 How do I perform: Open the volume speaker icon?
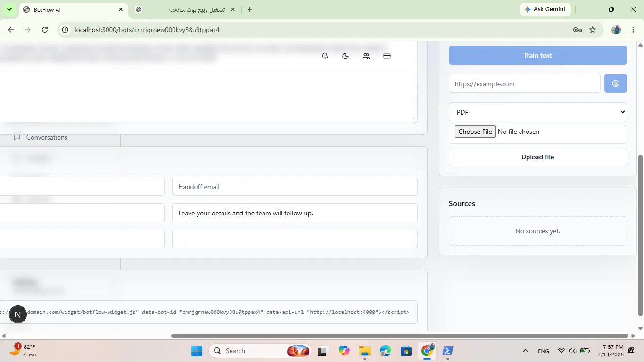[572, 351]
